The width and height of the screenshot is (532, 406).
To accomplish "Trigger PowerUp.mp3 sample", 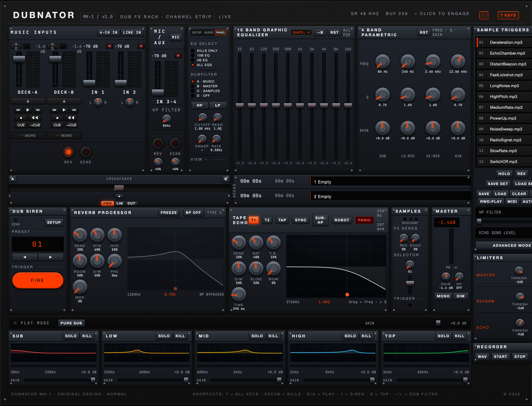I will [504, 118].
